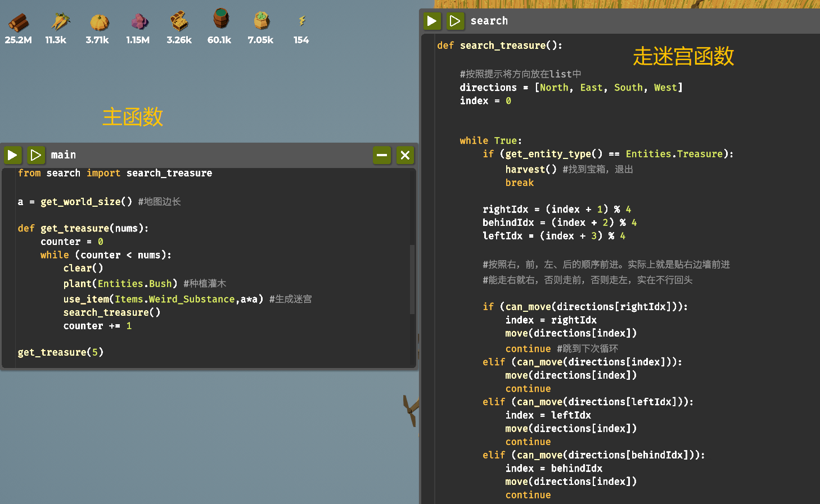Minimize the main code window

click(382, 155)
